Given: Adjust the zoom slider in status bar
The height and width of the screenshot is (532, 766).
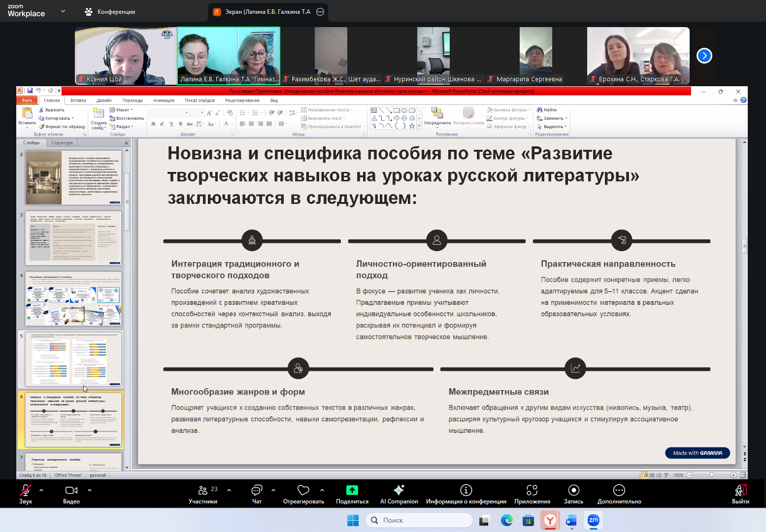Looking at the screenshot, I should click(x=711, y=475).
